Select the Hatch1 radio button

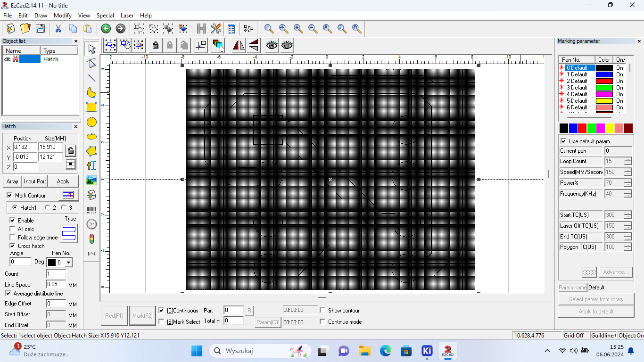[x=15, y=207]
